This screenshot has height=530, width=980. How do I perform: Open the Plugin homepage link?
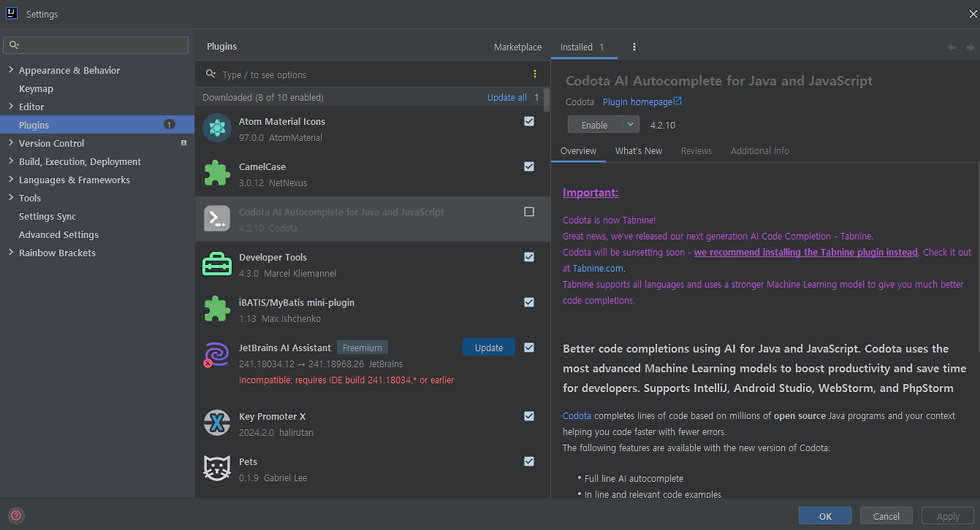coord(642,102)
